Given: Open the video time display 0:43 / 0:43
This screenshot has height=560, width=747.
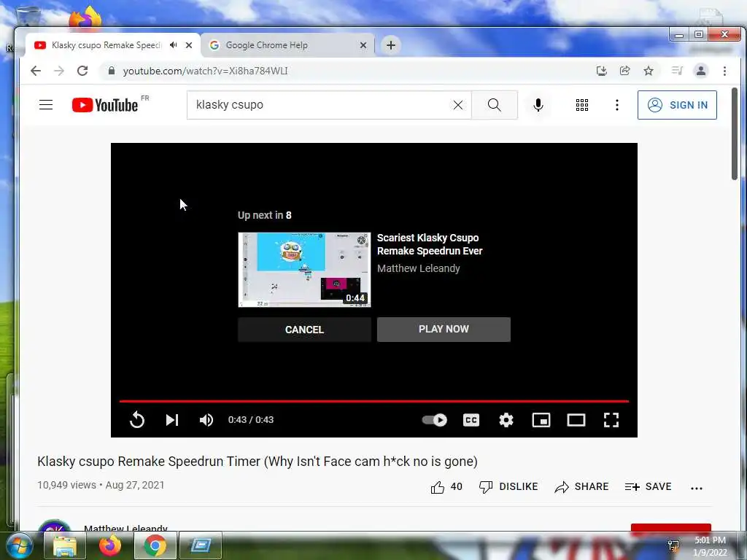Looking at the screenshot, I should coord(251,420).
